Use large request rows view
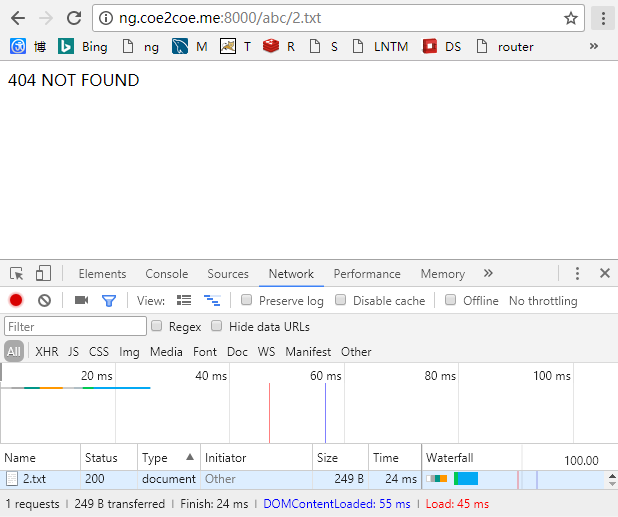 [184, 300]
